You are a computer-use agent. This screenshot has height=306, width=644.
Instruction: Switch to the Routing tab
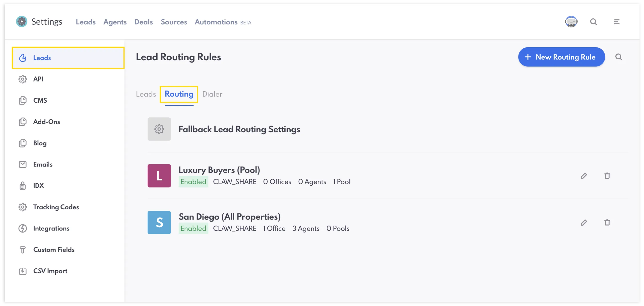coord(179,94)
